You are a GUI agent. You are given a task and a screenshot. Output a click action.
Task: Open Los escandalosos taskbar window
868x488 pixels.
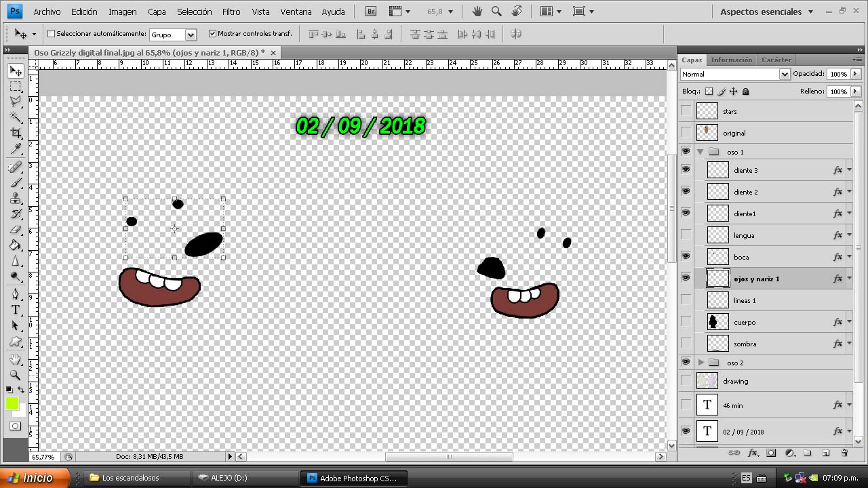[x=130, y=478]
